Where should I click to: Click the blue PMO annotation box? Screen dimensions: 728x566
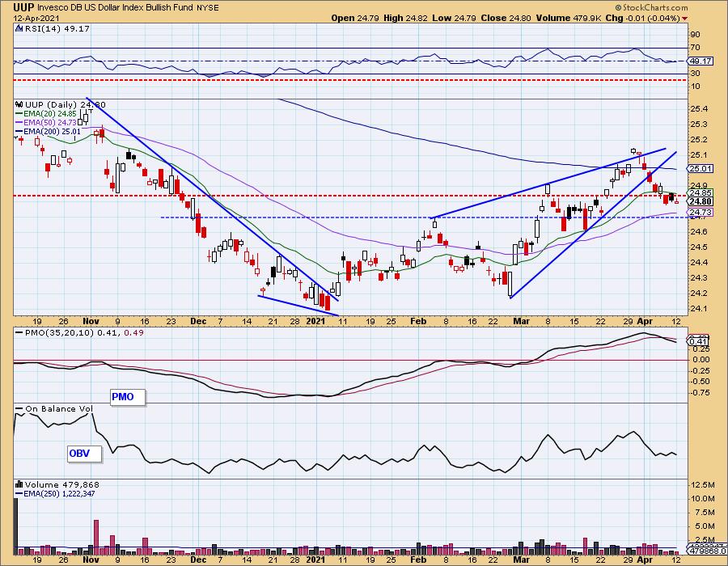click(x=128, y=397)
